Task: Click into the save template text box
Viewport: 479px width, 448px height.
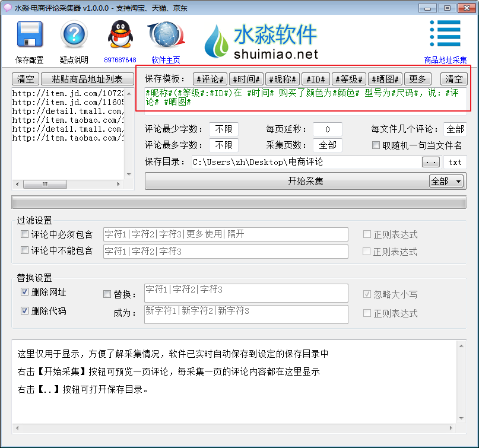Action: [306, 101]
